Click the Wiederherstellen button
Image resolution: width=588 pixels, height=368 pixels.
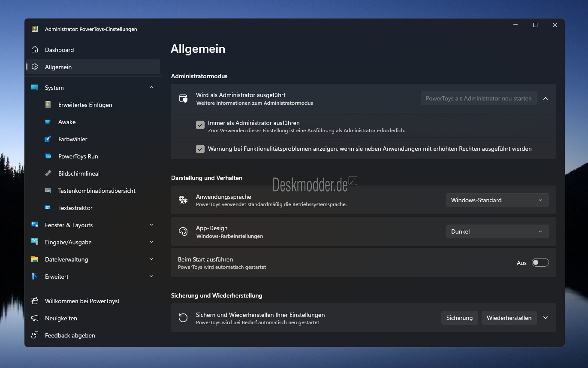pos(509,318)
